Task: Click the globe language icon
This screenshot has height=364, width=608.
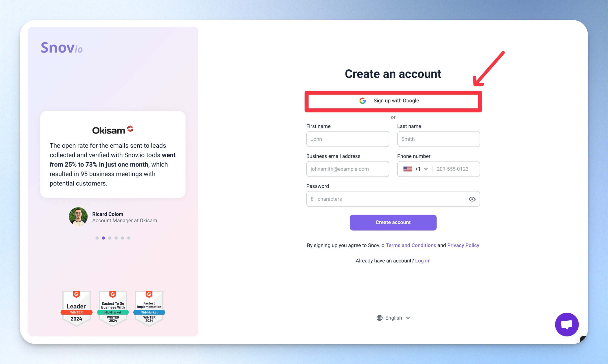Action: [380, 318]
